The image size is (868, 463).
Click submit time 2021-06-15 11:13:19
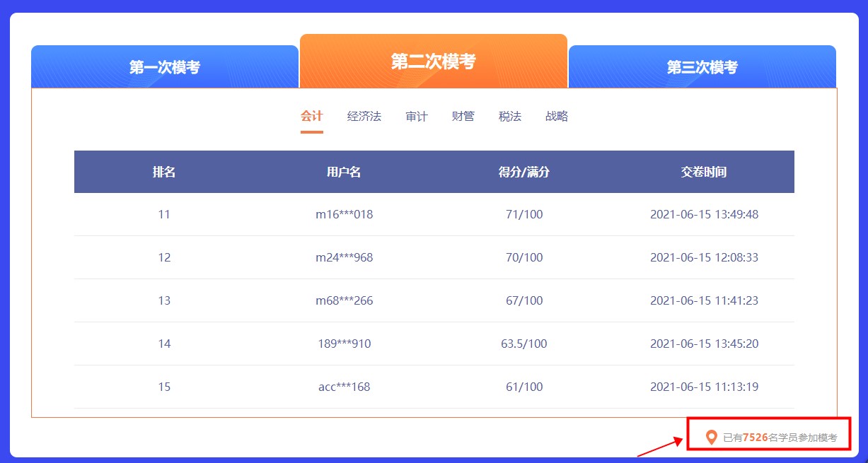click(x=704, y=387)
